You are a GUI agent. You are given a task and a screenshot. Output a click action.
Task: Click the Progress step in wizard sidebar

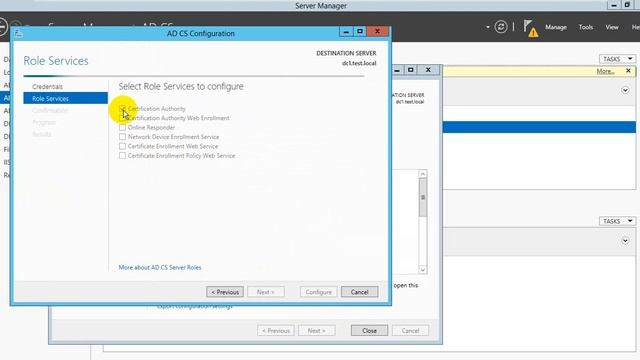[x=44, y=122]
